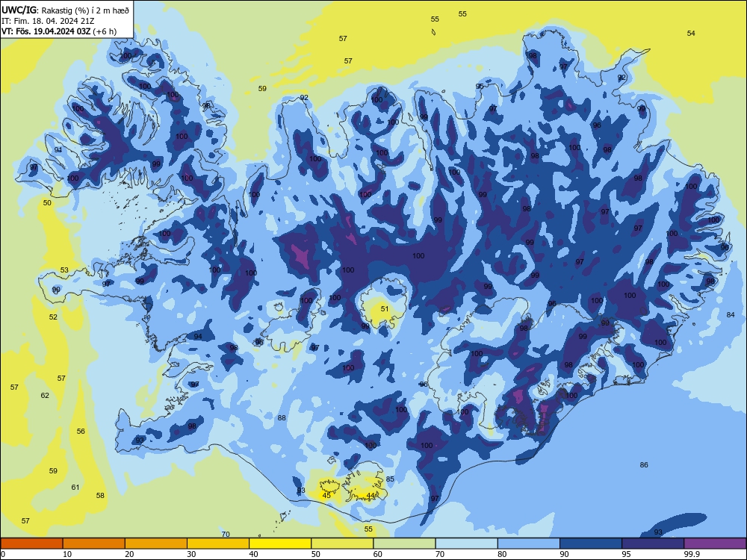The image size is (747, 560).
Task: Click the humidity value 88 on the map
Action: point(282,417)
